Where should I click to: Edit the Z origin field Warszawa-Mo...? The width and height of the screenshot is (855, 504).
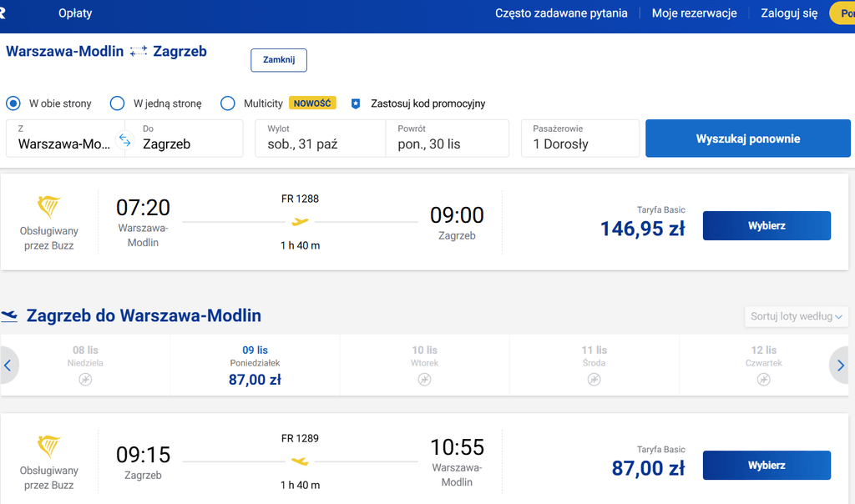[x=65, y=139]
